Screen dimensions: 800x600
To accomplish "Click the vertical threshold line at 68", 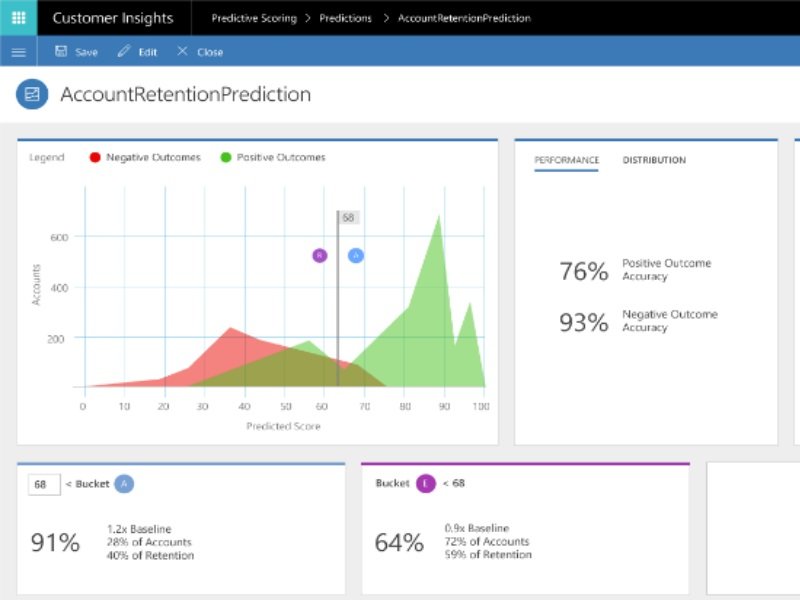I will 338,298.
